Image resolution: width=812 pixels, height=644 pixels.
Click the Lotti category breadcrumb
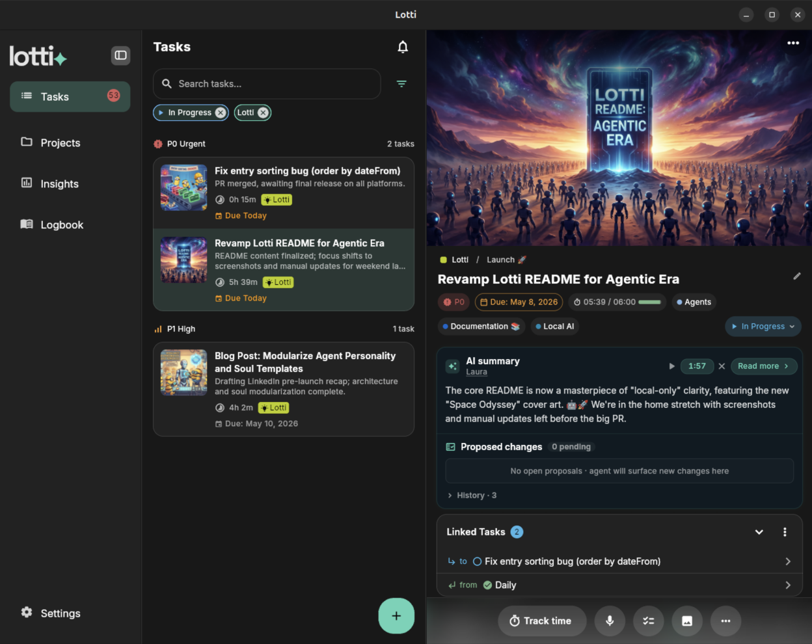click(x=454, y=260)
